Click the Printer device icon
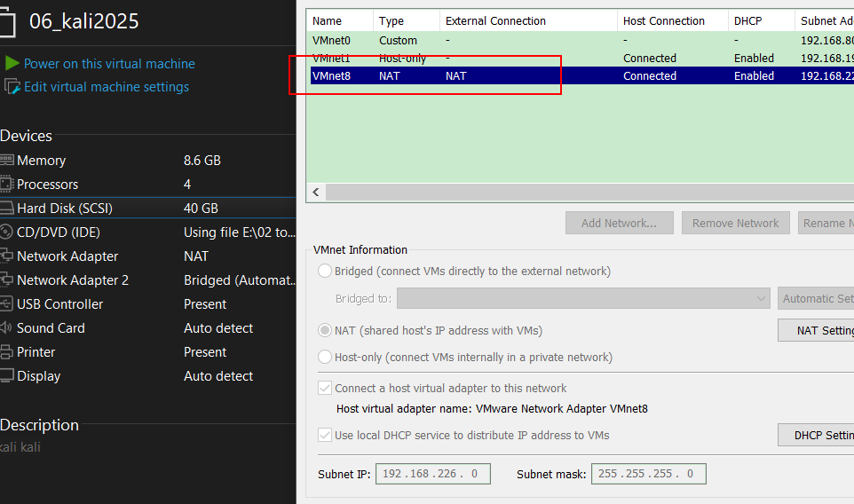 [6, 351]
